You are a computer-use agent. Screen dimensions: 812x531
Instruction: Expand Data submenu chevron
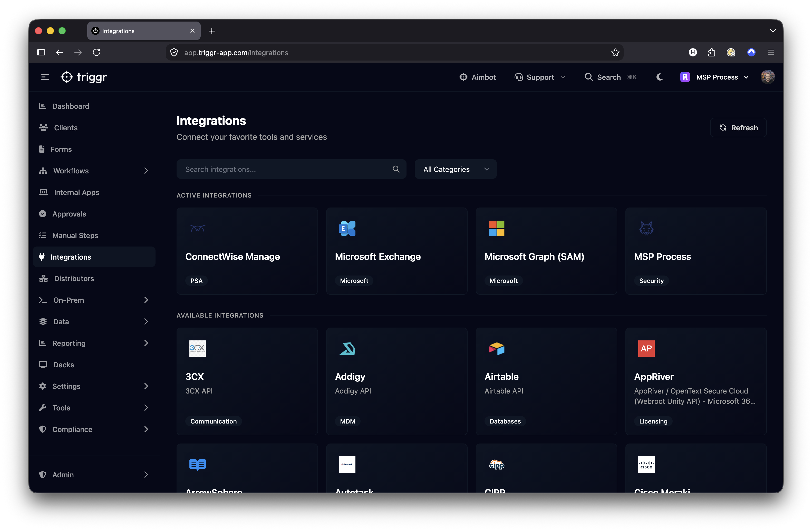click(x=146, y=321)
